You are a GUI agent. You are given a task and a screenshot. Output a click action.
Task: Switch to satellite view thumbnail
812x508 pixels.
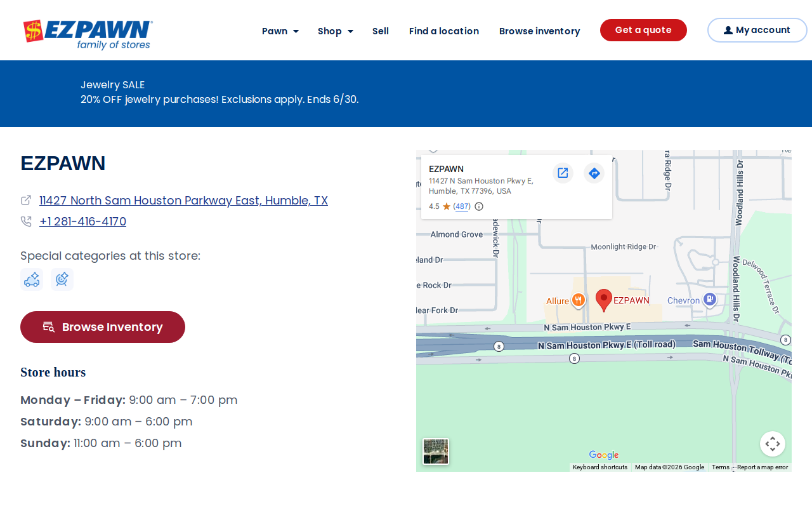pyautogui.click(x=436, y=451)
